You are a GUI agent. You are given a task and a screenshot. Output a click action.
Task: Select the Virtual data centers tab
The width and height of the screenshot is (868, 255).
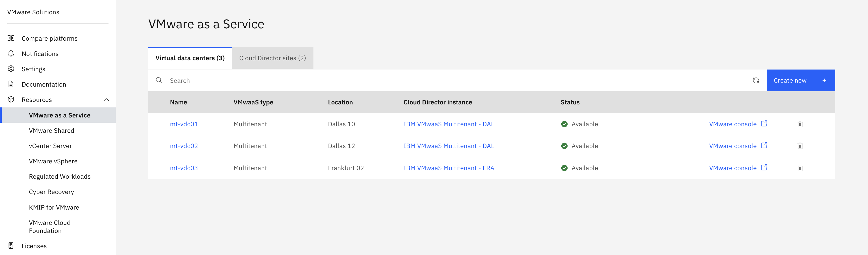click(190, 58)
